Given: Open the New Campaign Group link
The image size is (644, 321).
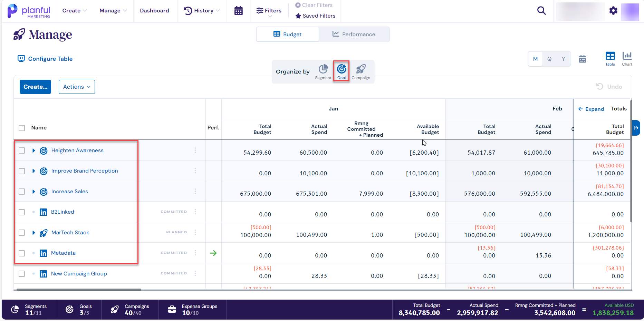Looking at the screenshot, I should [79, 274].
